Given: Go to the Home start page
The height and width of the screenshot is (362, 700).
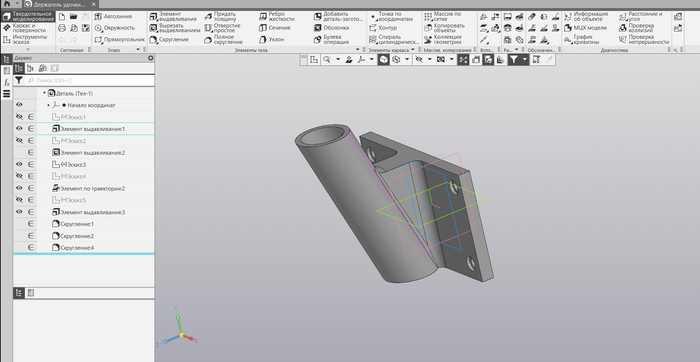Looking at the screenshot, I should [x=7, y=4].
